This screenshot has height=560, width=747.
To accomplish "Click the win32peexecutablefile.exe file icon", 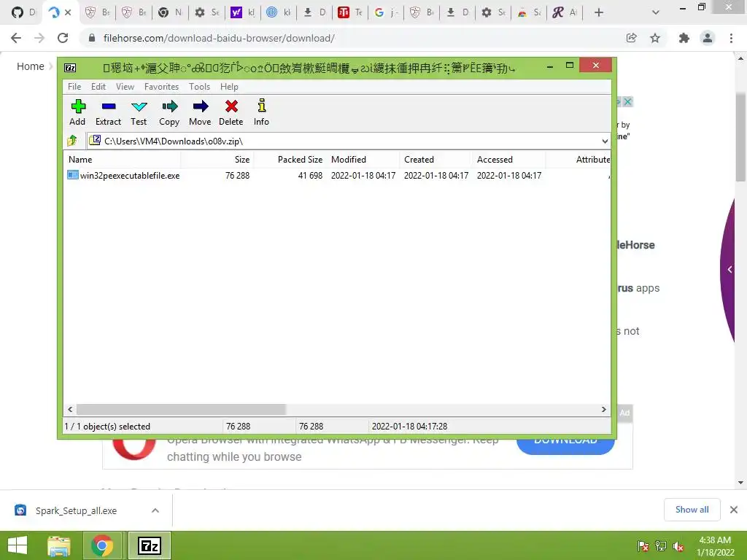I will coord(72,175).
